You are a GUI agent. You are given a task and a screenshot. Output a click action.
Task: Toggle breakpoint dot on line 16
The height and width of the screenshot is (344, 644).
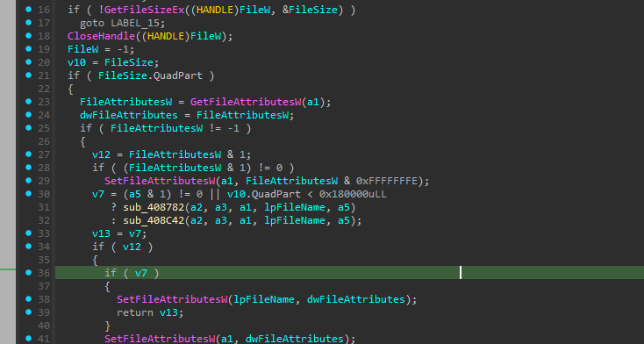pos(28,10)
